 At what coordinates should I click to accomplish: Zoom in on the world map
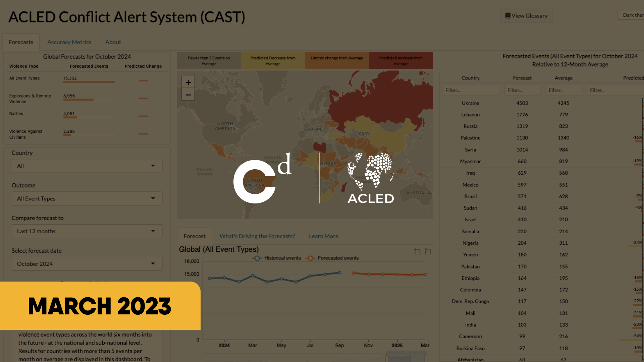coord(188,82)
